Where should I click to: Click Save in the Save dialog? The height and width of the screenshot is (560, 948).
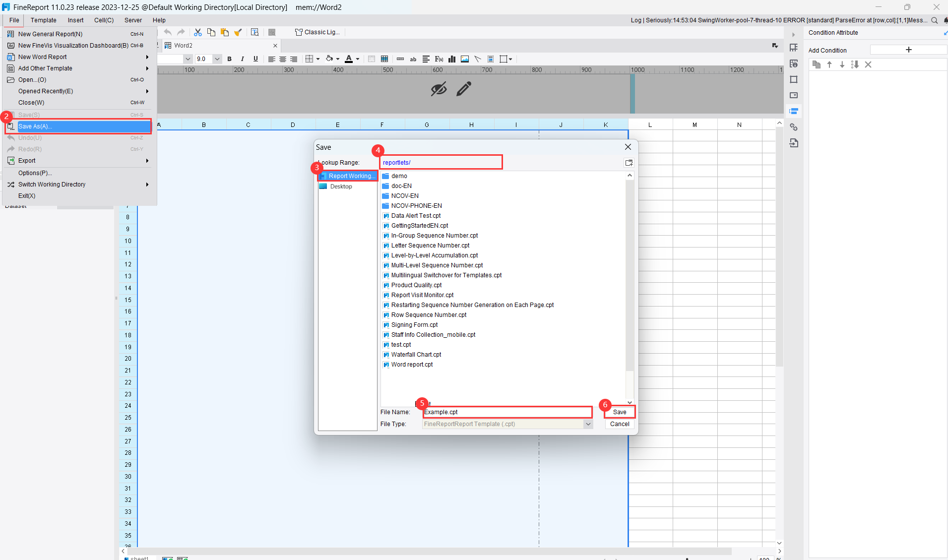click(620, 412)
